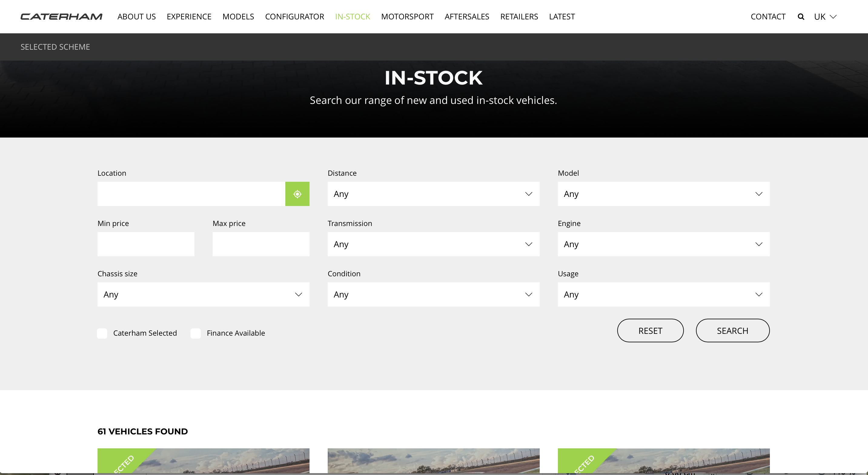The width and height of the screenshot is (868, 475).
Task: Open the In-Stock nav item
Action: point(353,17)
